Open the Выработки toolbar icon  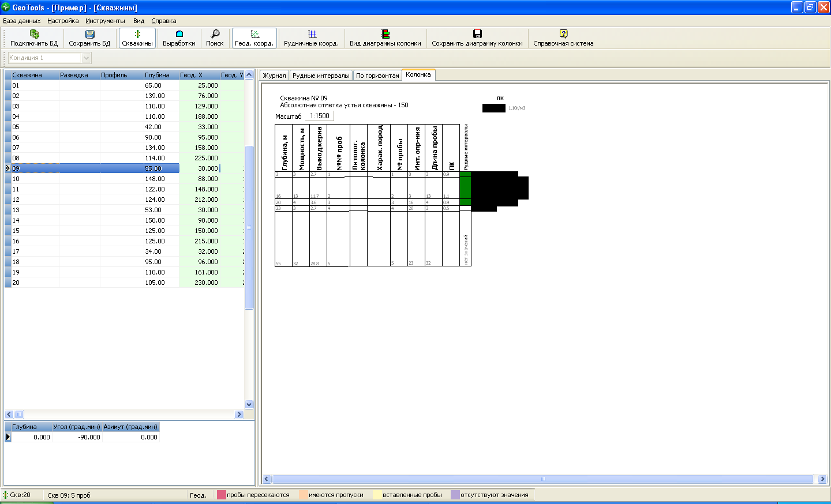tap(179, 34)
